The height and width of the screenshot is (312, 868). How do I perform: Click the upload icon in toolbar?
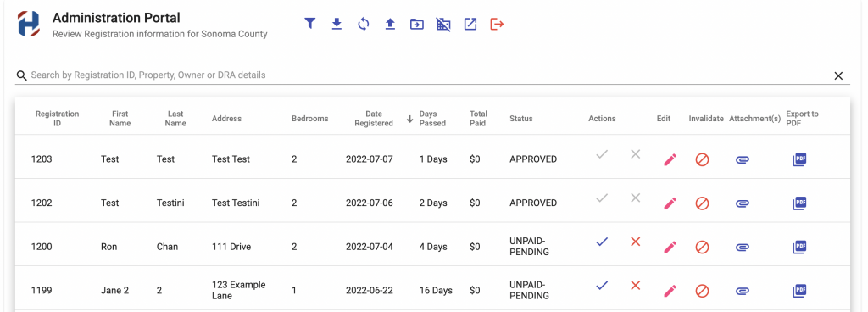click(390, 24)
